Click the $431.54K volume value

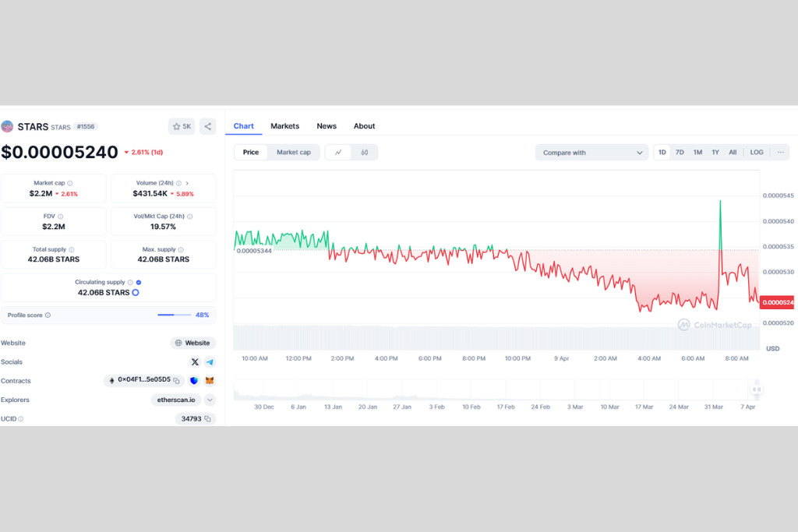(150, 194)
